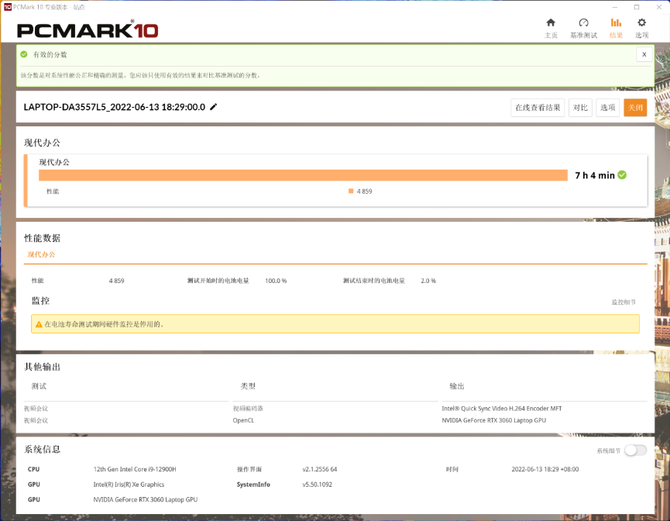Select the 结果 results chart icon
The image size is (670, 521).
(x=616, y=23)
